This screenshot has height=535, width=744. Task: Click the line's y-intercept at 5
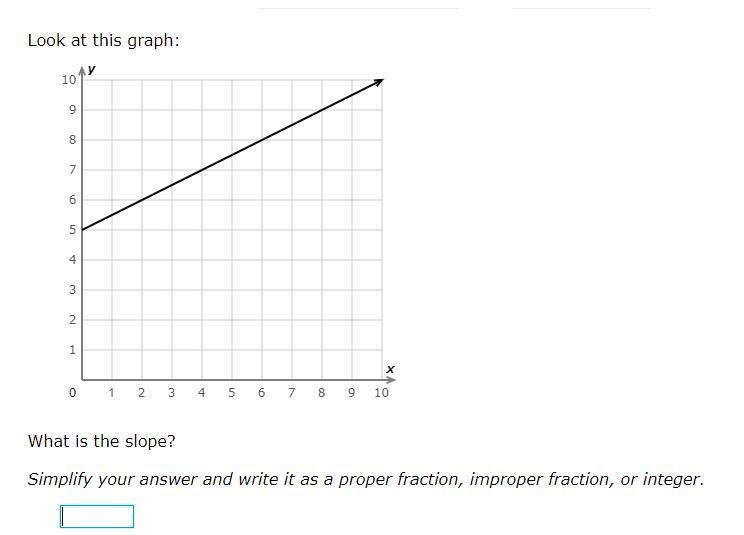82,230
